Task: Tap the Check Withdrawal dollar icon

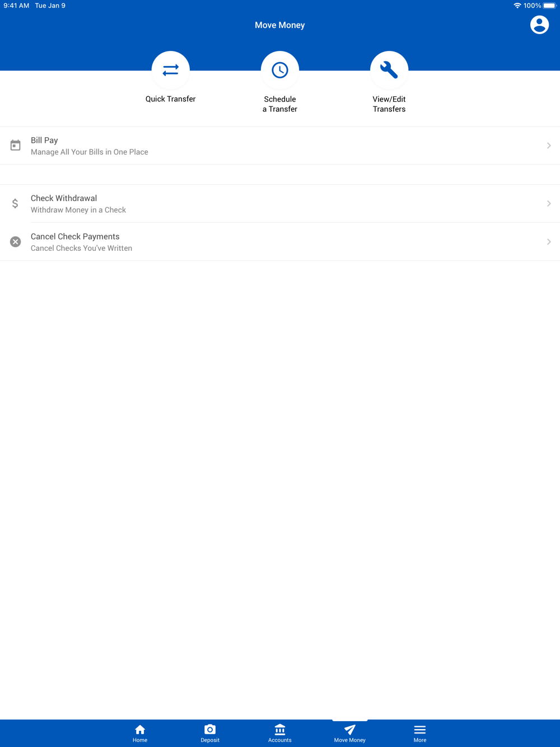Action: [x=16, y=203]
